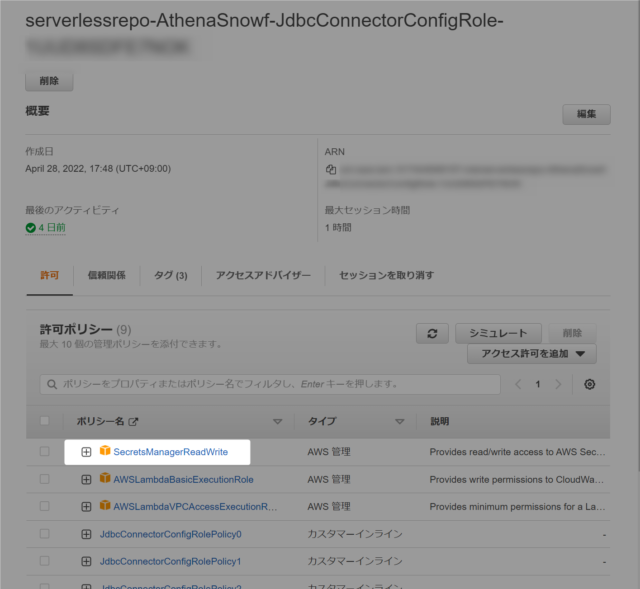Viewport: 640px width, 589px height.
Task: Open the セッションを取り消す tab
Action: coord(387,276)
